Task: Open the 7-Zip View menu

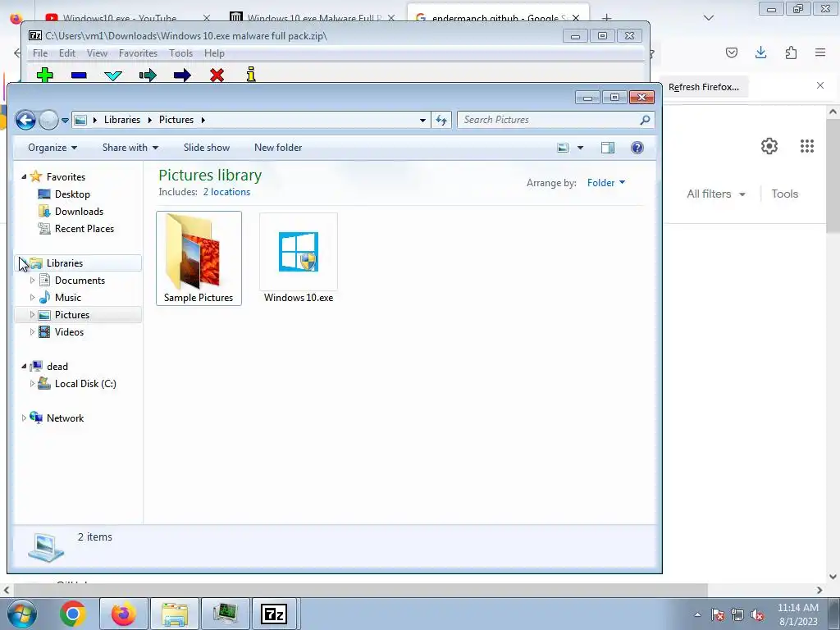Action: click(x=97, y=53)
